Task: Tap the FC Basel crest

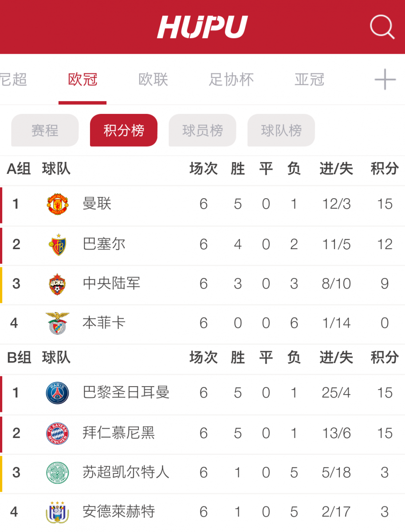Action: pos(58,244)
